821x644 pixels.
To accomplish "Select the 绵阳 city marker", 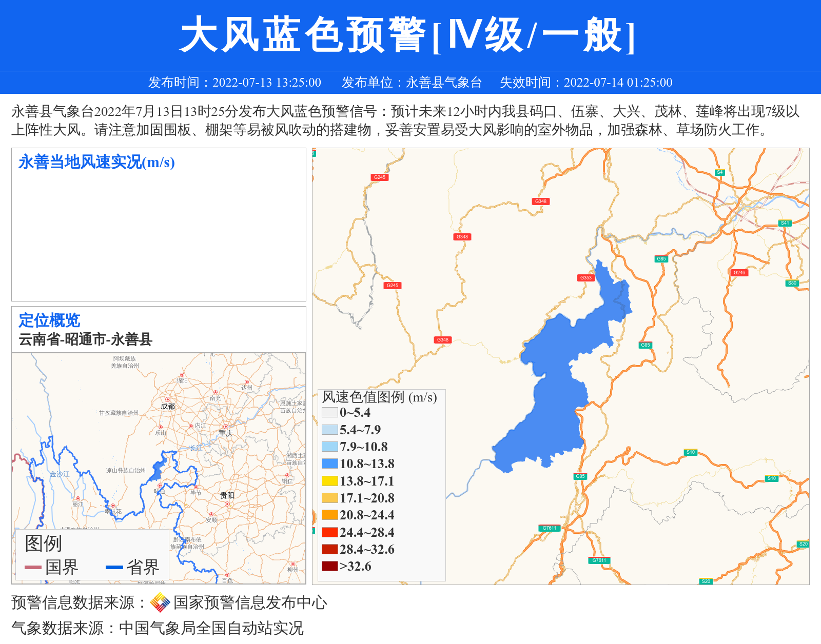I will tap(182, 375).
